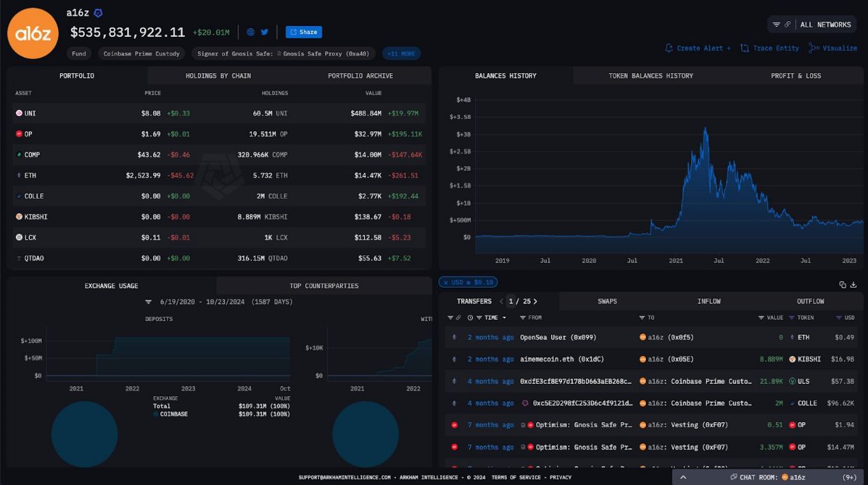The width and height of the screenshot is (868, 485).
Task: Open the a16z Twitter profile icon
Action: coord(264,32)
